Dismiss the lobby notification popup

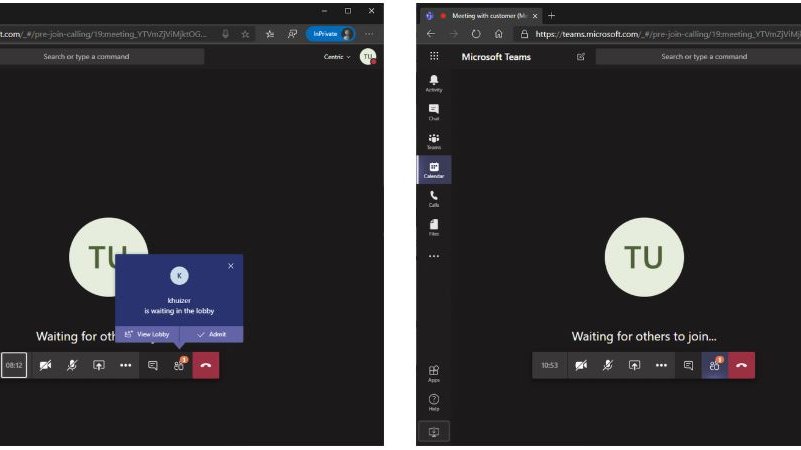[x=231, y=266]
